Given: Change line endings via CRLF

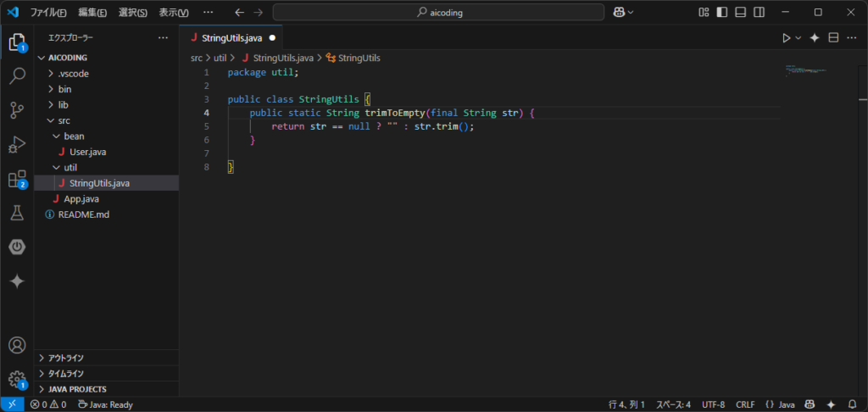Looking at the screenshot, I should pos(744,405).
